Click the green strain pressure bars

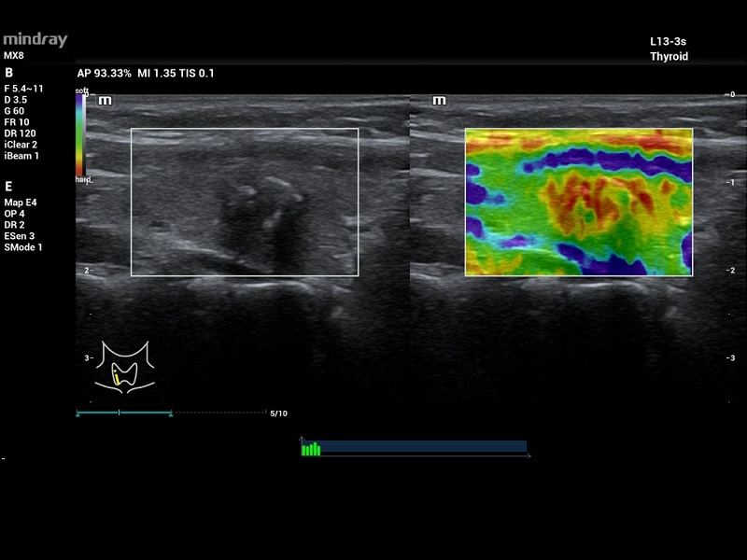310,449
